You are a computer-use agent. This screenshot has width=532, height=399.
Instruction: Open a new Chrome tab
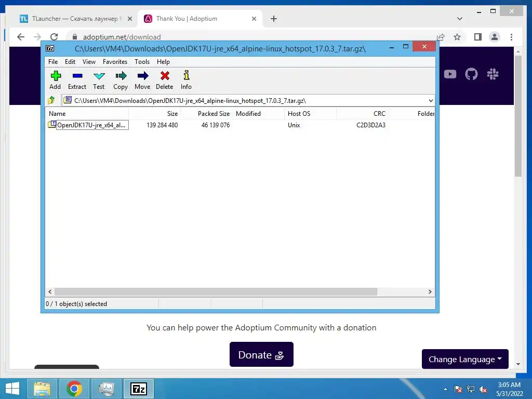click(273, 19)
